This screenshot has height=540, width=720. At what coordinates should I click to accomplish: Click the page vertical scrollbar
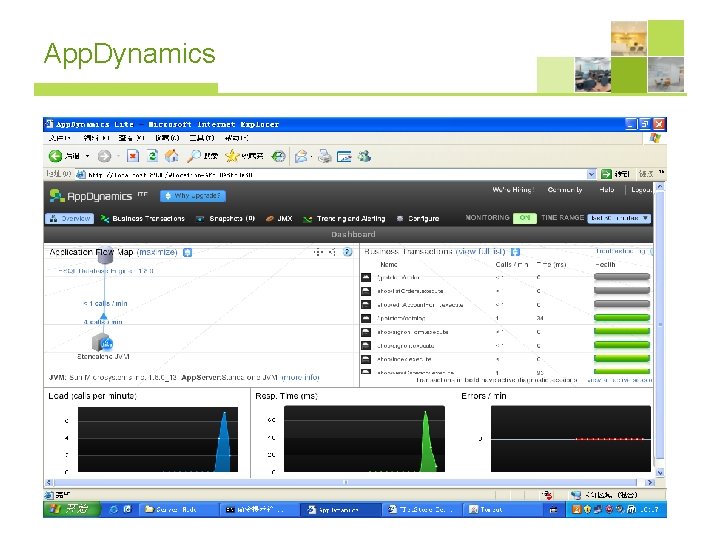pyautogui.click(x=660, y=326)
